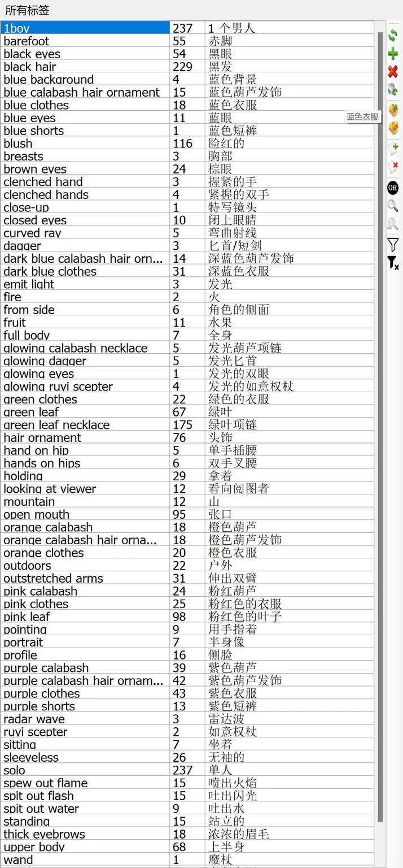Select the 'closed eyes' tag
403x868 pixels.
35,220
